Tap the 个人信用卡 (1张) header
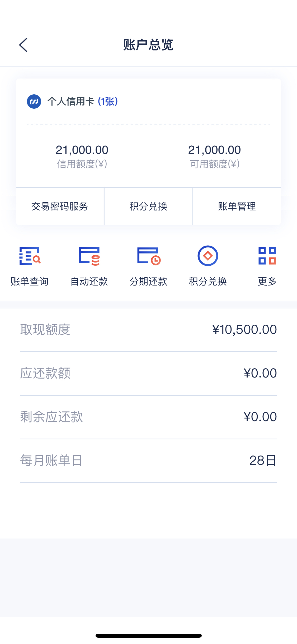This screenshot has width=297, height=644. (83, 101)
